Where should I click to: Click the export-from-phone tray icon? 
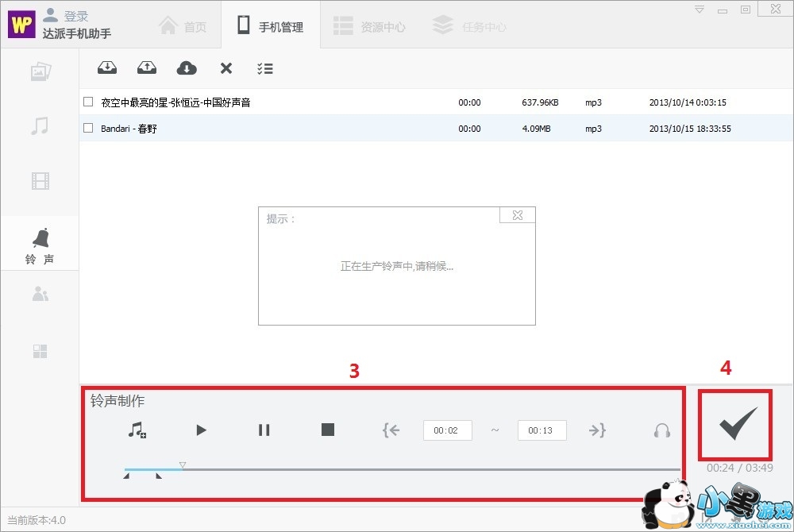147,67
